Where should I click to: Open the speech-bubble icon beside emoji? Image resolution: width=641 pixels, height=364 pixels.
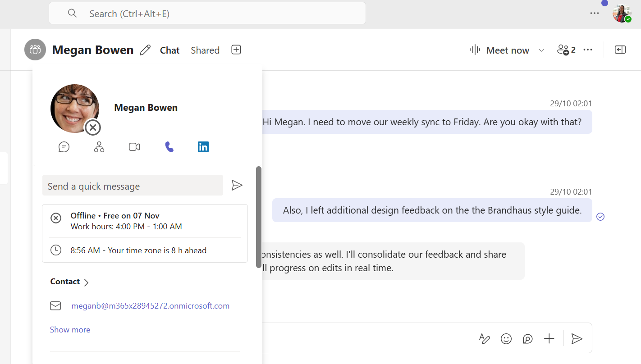tap(528, 339)
